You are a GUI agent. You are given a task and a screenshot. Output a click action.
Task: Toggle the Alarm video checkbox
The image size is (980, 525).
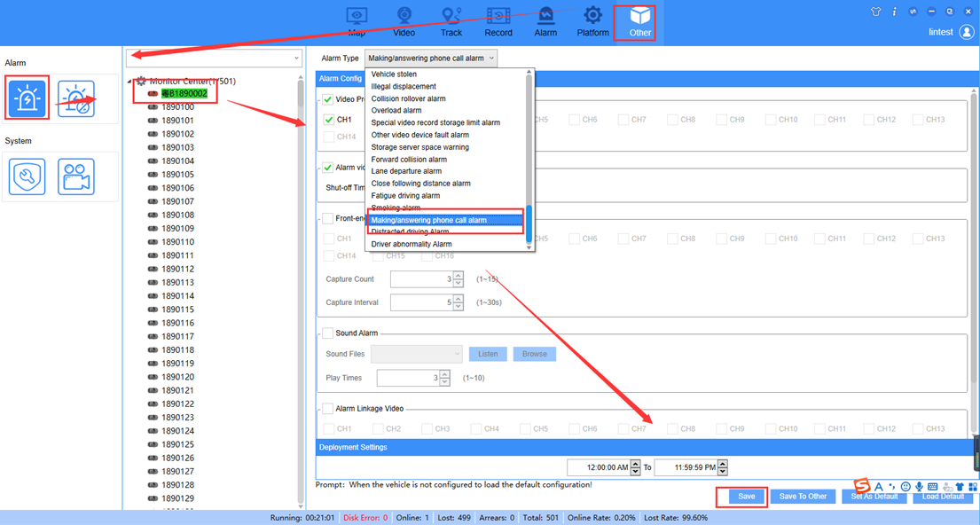pos(327,168)
